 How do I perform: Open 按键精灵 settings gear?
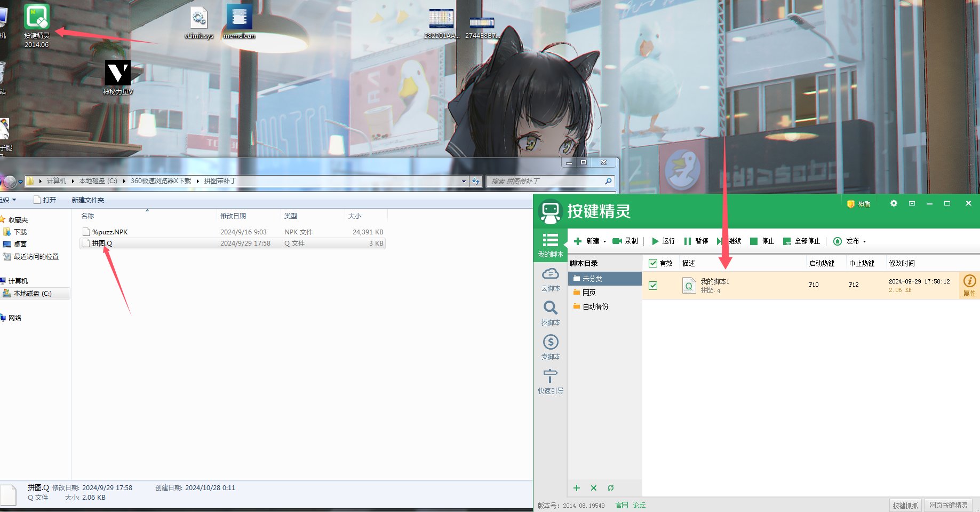(894, 203)
